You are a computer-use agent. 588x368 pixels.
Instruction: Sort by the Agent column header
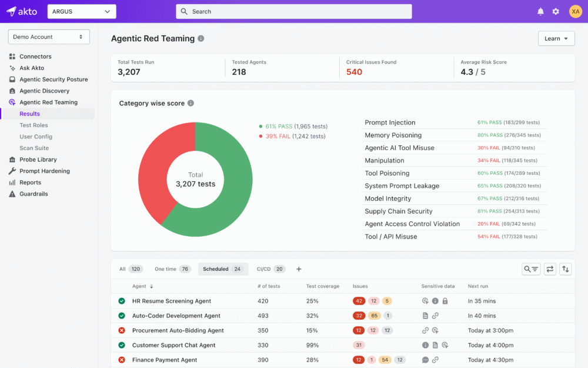click(x=142, y=286)
